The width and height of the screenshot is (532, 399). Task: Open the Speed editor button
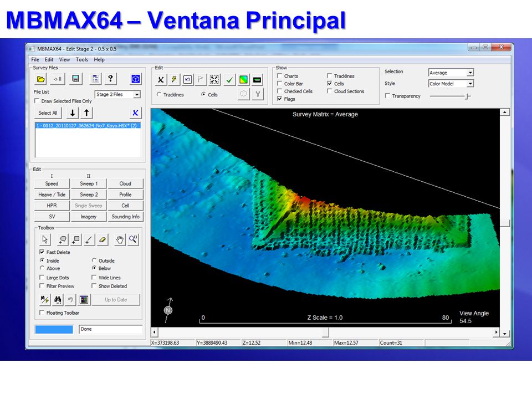52,183
